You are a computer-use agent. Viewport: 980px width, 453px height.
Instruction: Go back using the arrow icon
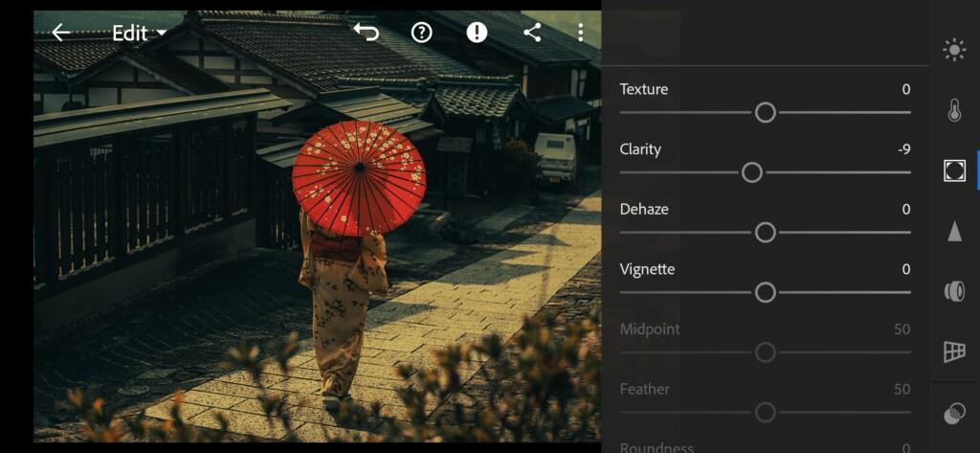point(60,33)
